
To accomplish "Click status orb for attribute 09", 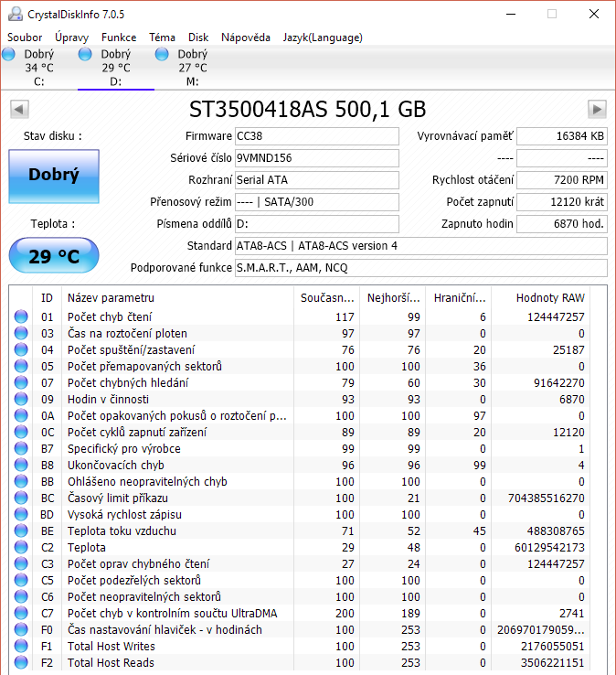I will [x=21, y=399].
